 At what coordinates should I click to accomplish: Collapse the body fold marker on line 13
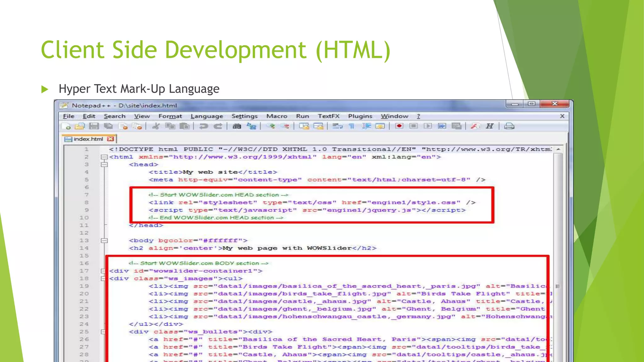pyautogui.click(x=104, y=241)
